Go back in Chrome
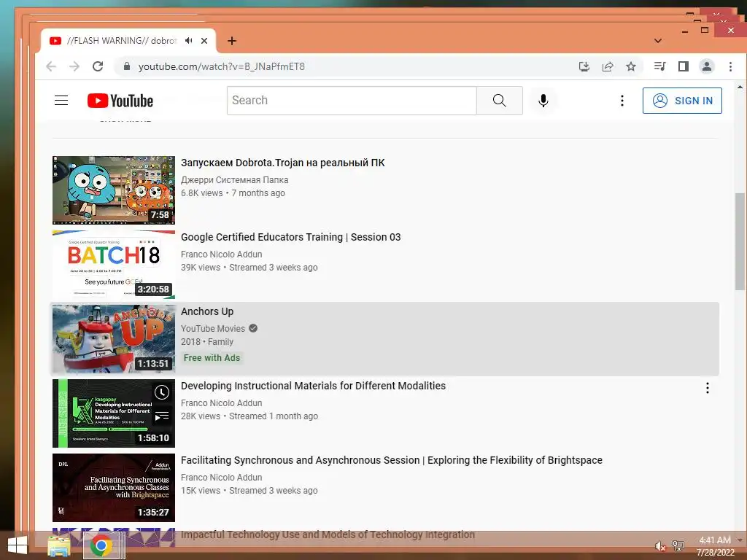The image size is (747, 560). coord(51,66)
